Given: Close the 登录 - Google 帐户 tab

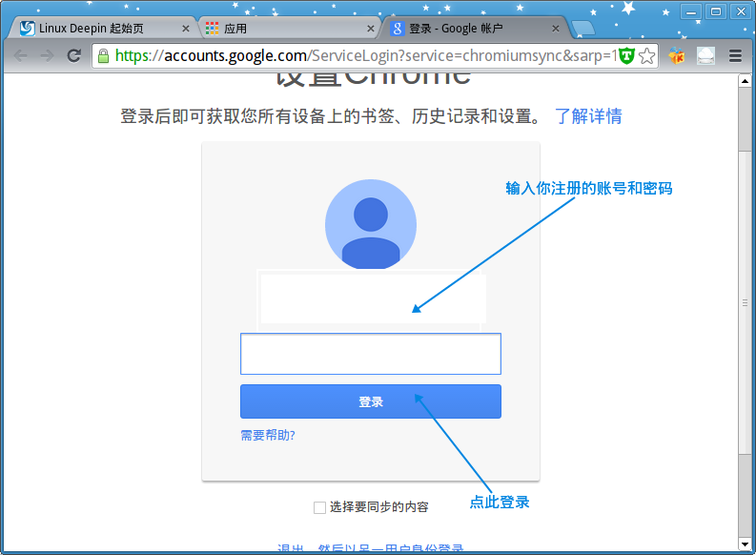Looking at the screenshot, I should point(556,29).
